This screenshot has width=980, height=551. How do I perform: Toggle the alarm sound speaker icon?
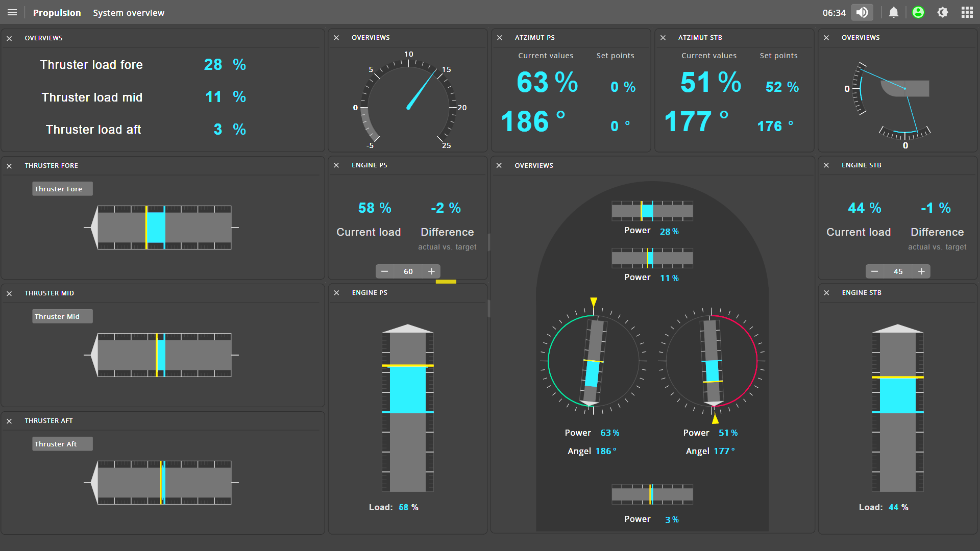862,12
